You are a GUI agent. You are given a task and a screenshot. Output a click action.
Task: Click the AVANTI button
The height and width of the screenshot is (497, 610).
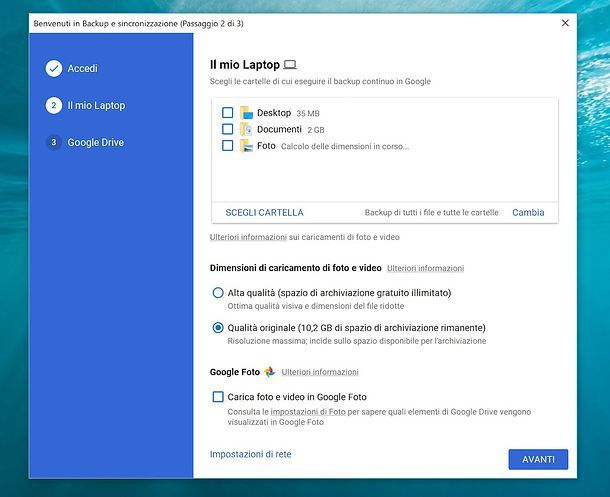[x=538, y=459]
